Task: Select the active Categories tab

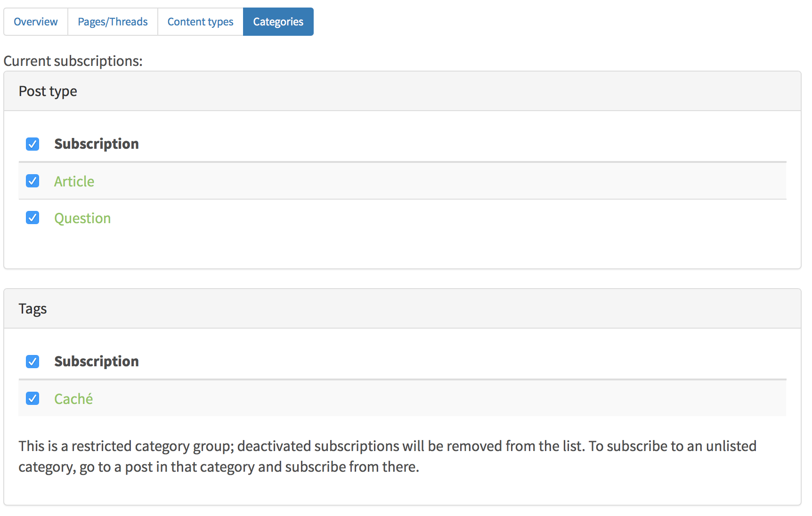Action: (278, 22)
